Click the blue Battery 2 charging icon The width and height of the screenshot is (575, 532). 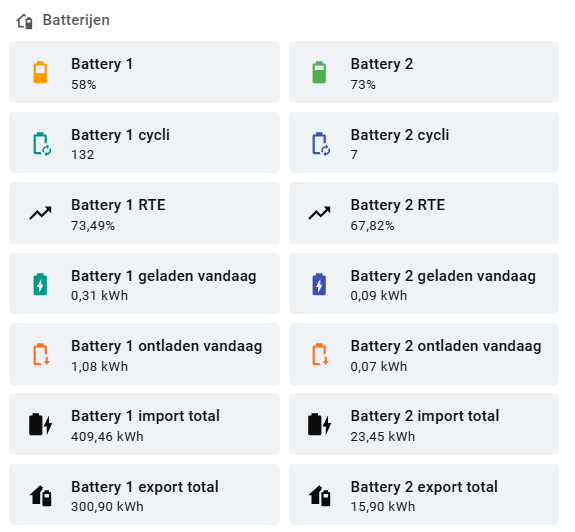[x=319, y=284]
